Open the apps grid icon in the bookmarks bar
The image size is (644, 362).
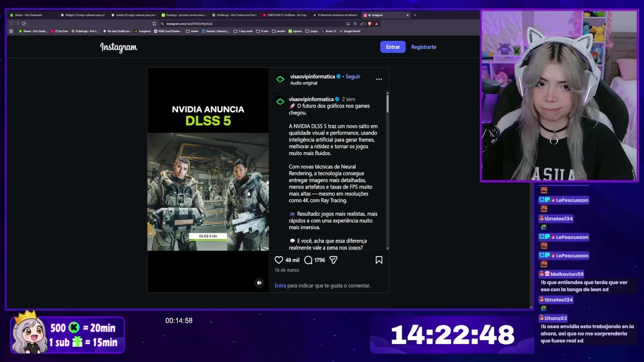point(11,31)
